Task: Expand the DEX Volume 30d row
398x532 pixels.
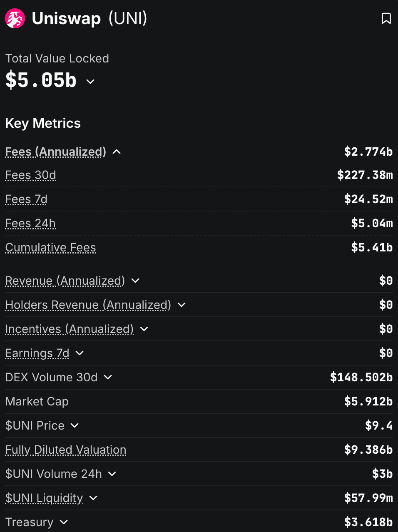Action: tap(108, 378)
